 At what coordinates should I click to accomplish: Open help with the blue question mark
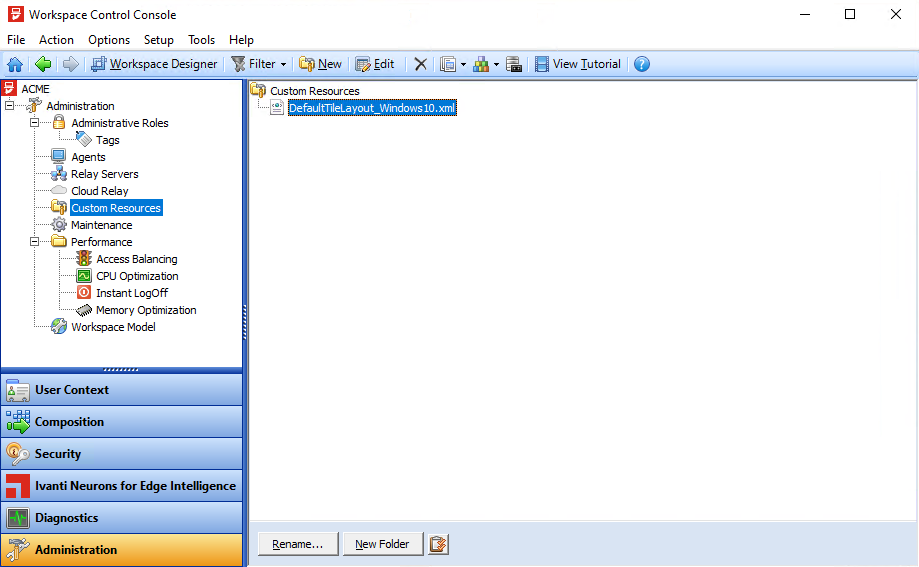(642, 64)
